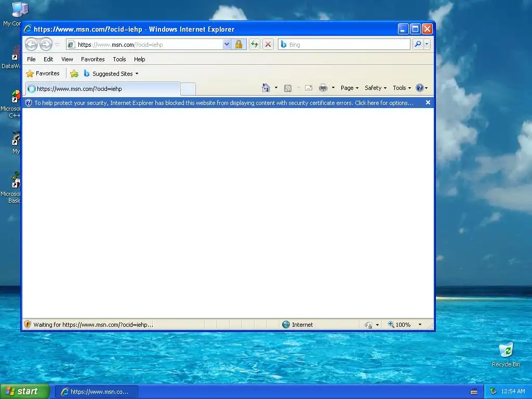532x399 pixels.
Task: Click the Internet security zone indicator
Action: tap(298, 325)
